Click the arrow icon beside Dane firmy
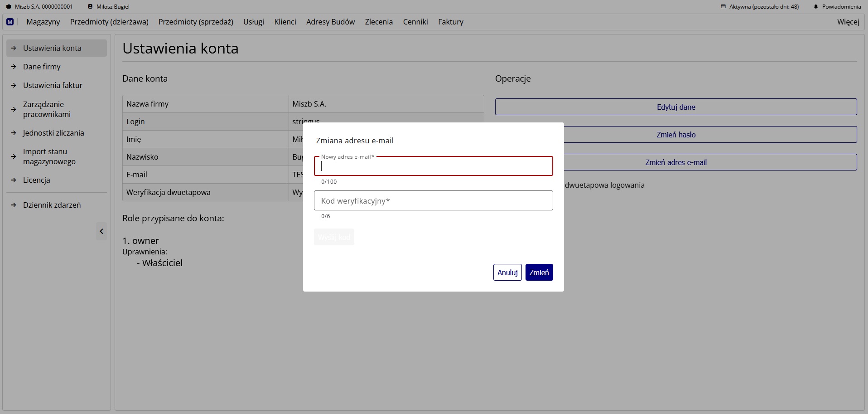 click(14, 67)
